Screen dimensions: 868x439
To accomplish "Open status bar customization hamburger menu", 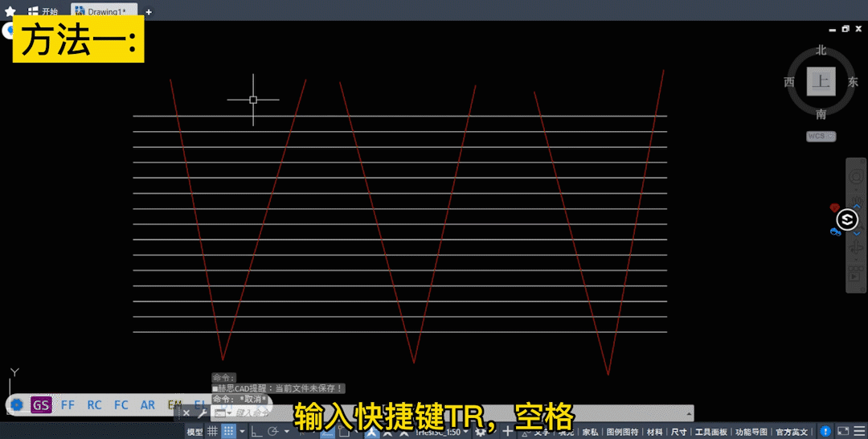I will pyautogui.click(x=858, y=431).
